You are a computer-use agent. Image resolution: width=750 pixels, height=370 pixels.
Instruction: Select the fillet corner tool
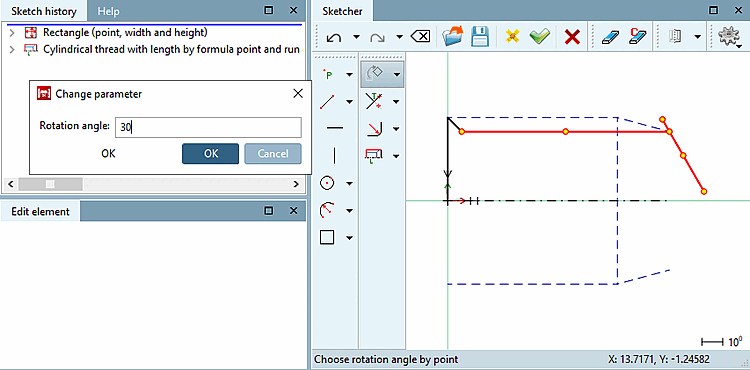pyautogui.click(x=374, y=129)
